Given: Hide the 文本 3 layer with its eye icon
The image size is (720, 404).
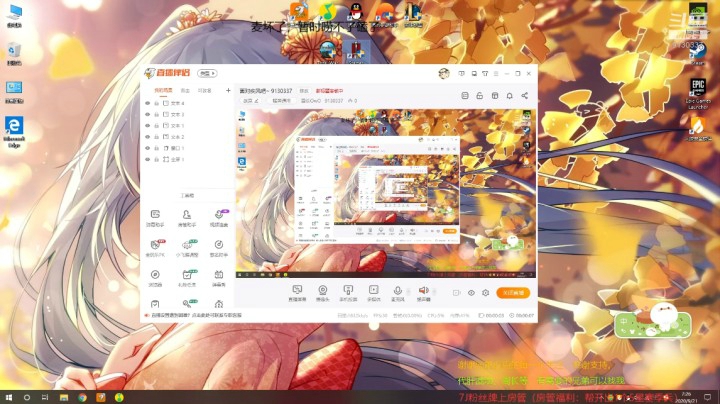Looking at the screenshot, I should (147, 114).
